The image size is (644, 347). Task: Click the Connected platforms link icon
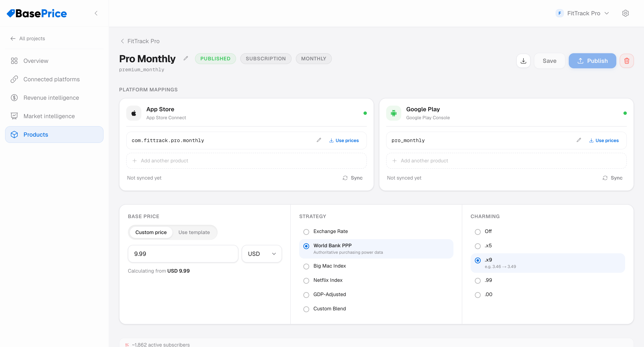point(14,79)
